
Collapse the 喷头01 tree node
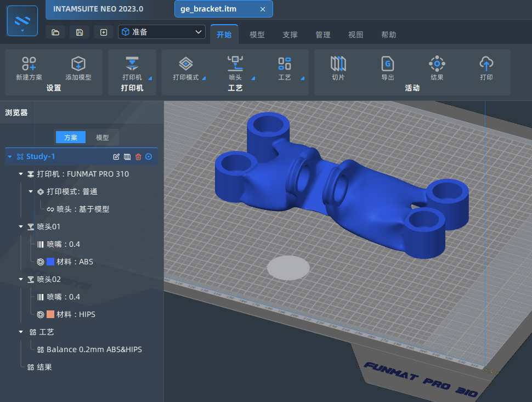click(21, 227)
